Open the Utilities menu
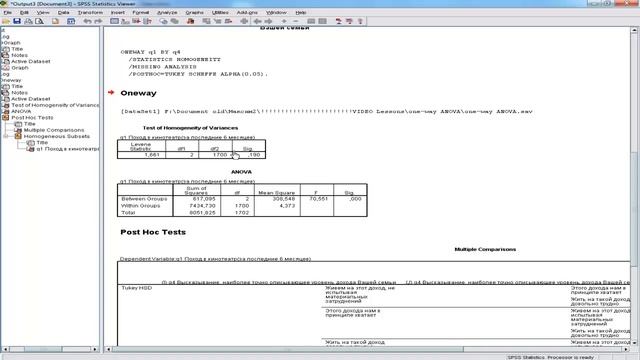The height and width of the screenshot is (360, 640). tap(220, 13)
